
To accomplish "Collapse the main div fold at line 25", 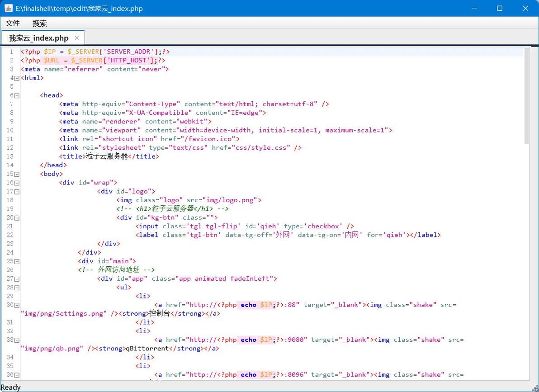I will tap(17, 262).
